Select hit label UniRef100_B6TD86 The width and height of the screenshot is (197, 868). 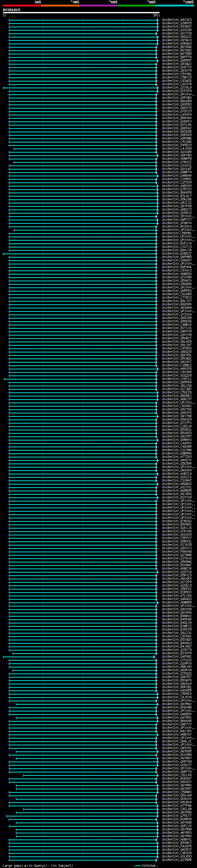(177, 47)
